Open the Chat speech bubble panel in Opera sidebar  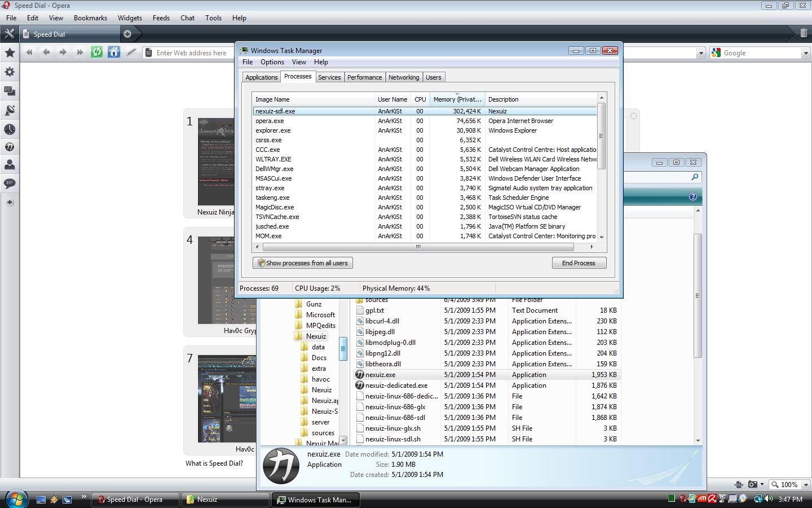(x=10, y=183)
